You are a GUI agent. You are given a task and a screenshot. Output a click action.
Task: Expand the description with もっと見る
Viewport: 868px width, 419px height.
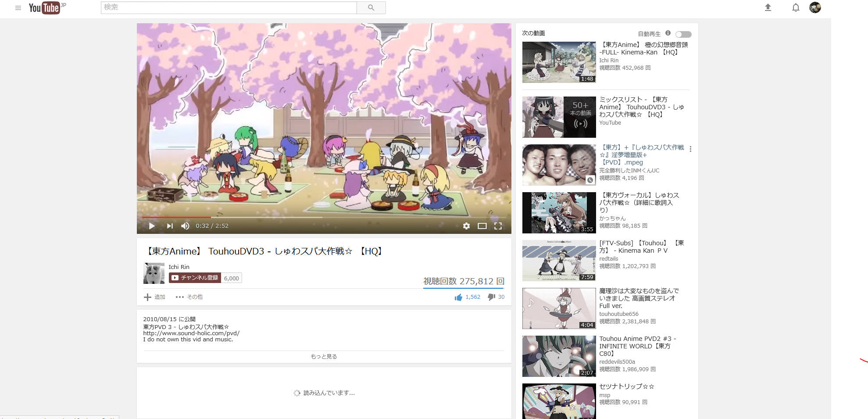click(x=323, y=356)
